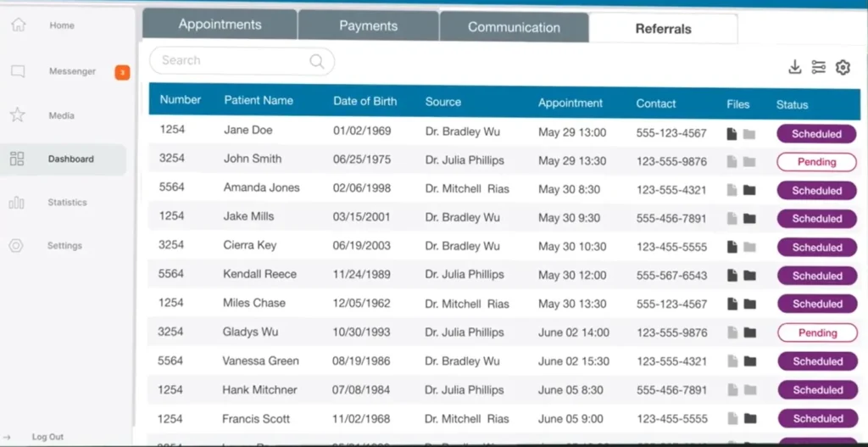Click appointment time June 02 15:30
868x447 pixels.
(x=574, y=361)
